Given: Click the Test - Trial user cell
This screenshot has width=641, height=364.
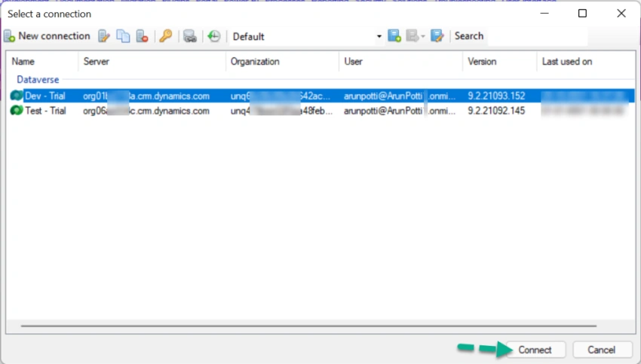Looking at the screenshot, I should (x=400, y=111).
